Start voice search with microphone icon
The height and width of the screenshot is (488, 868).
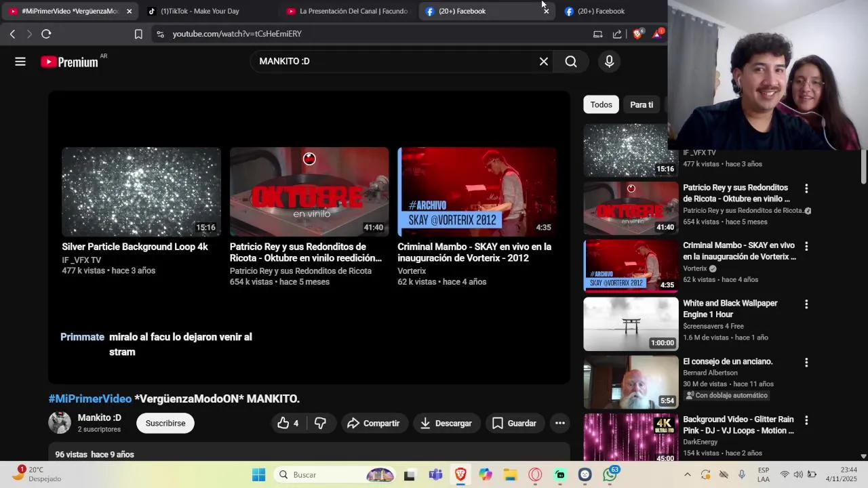609,62
